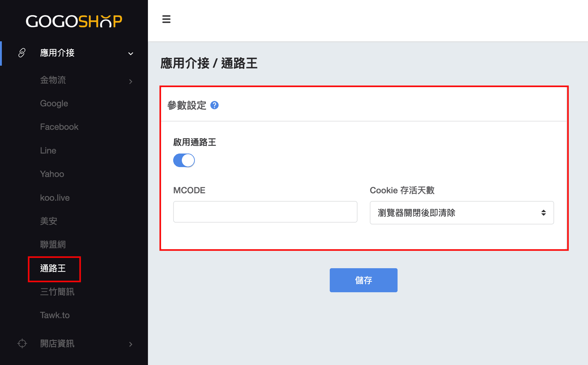Click the hamburger menu icon

pos(166,19)
